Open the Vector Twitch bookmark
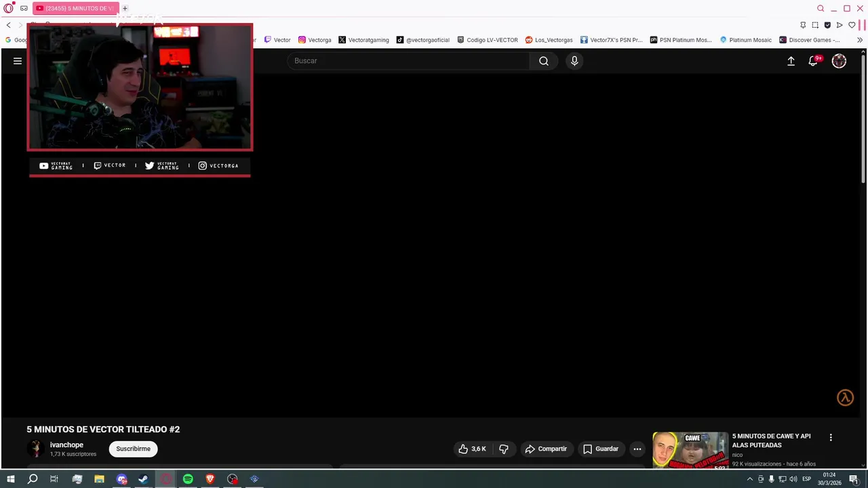The image size is (868, 488). coord(277,40)
